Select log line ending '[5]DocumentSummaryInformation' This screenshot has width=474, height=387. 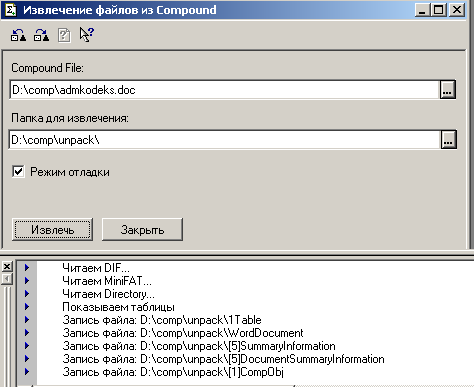tap(223, 359)
